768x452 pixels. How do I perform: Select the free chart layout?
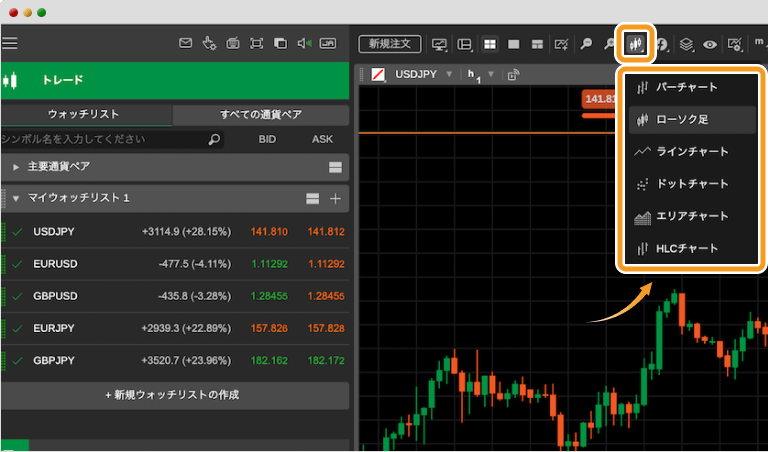(537, 45)
